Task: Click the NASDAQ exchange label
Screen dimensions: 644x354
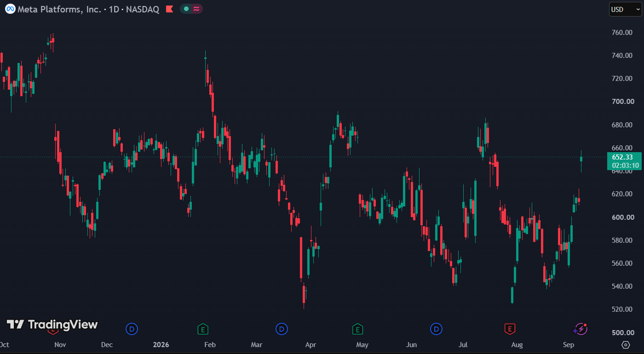Action: click(142, 9)
